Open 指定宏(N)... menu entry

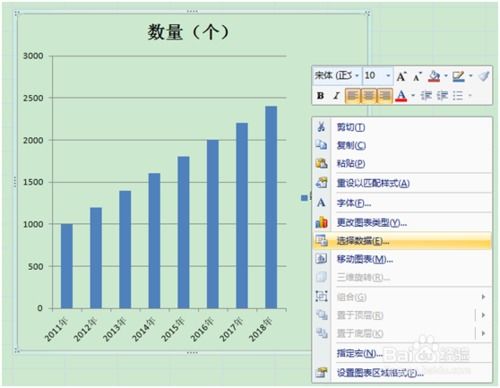pos(402,353)
